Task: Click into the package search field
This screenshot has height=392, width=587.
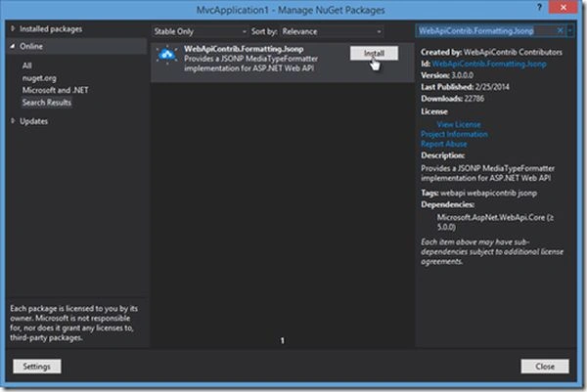Action: pyautogui.click(x=486, y=30)
